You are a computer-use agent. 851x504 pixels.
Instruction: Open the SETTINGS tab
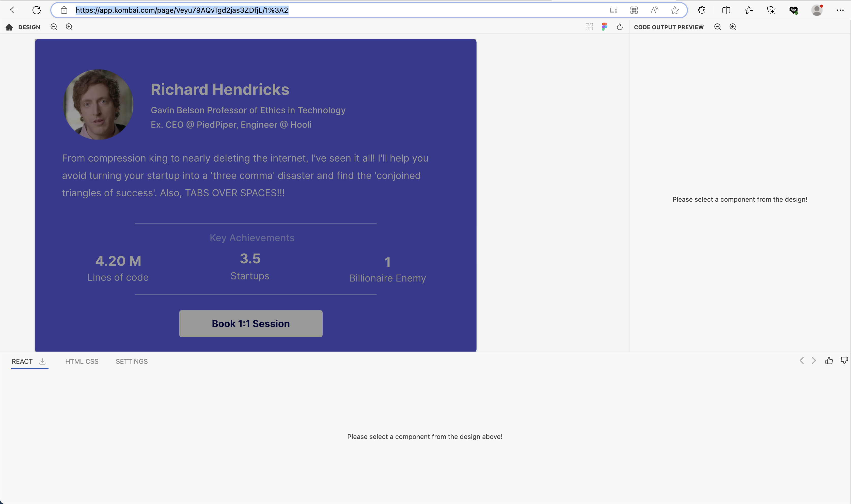132,361
